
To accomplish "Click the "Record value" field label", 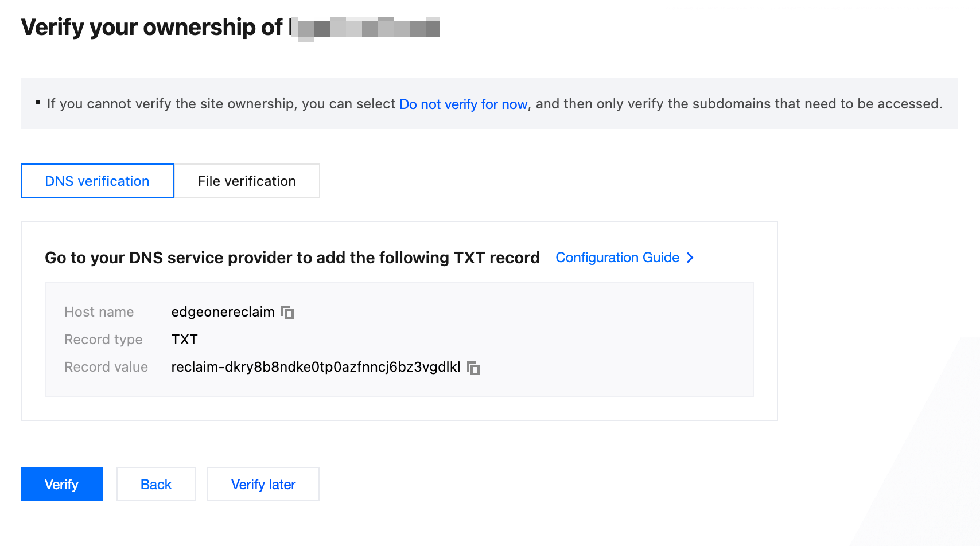I will pos(106,367).
